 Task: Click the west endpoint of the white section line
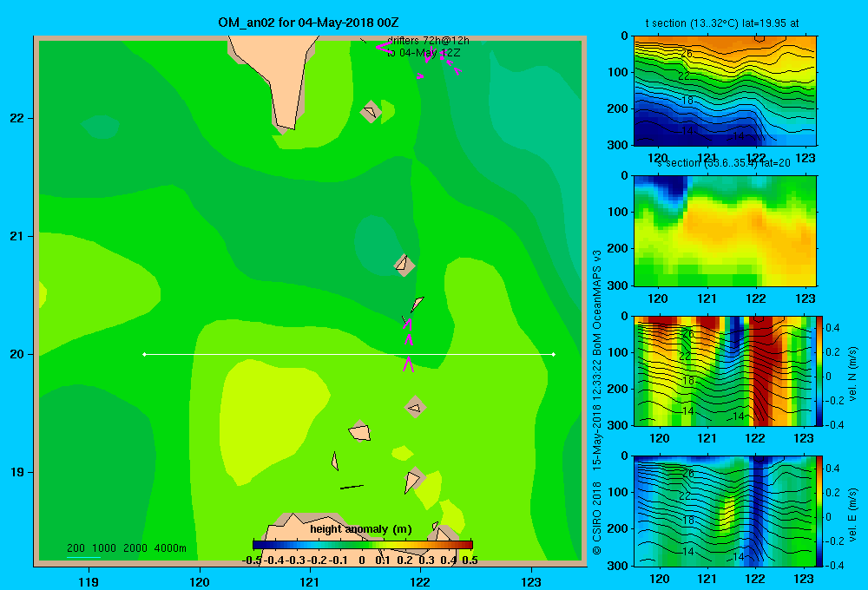(x=144, y=354)
